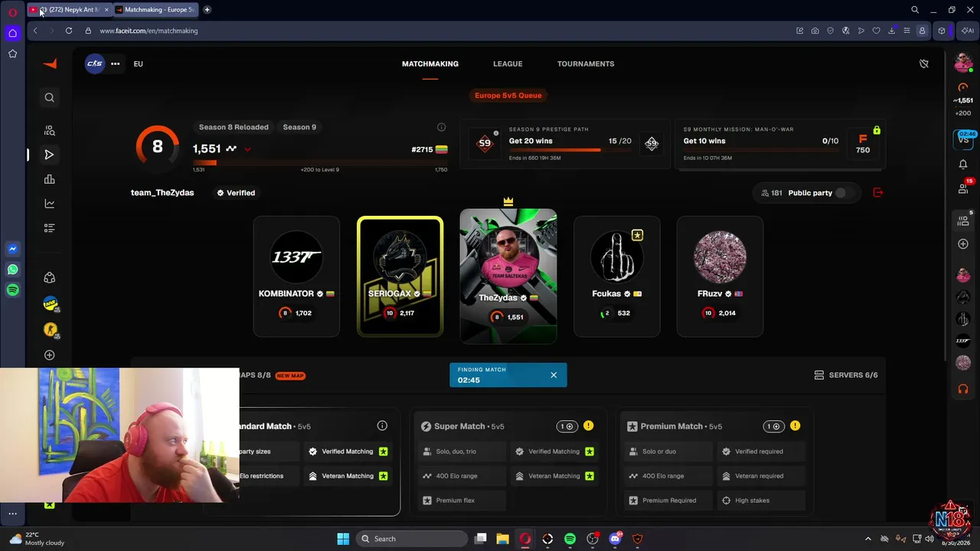Switch to the Matchmaking tab
The height and width of the screenshot is (551, 980).
430,64
